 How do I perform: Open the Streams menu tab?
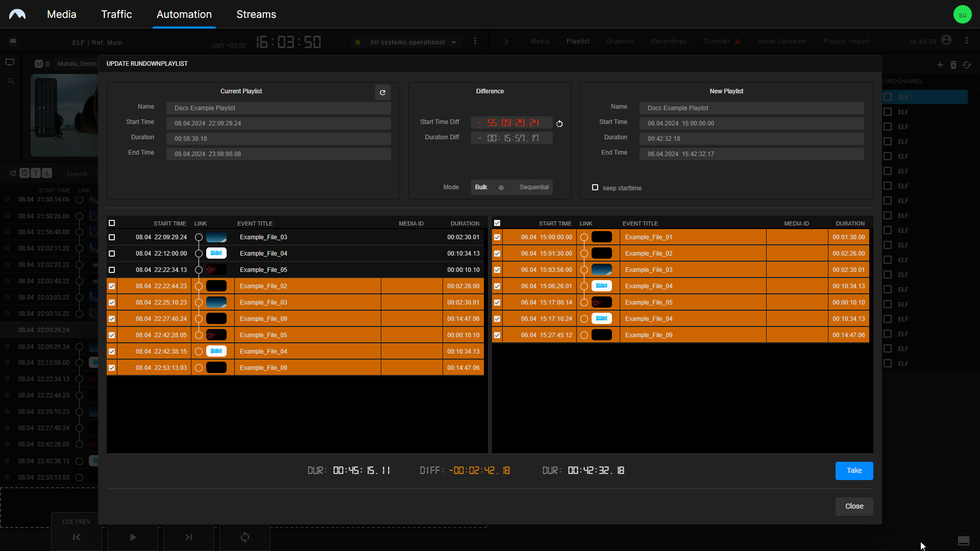coord(256,14)
